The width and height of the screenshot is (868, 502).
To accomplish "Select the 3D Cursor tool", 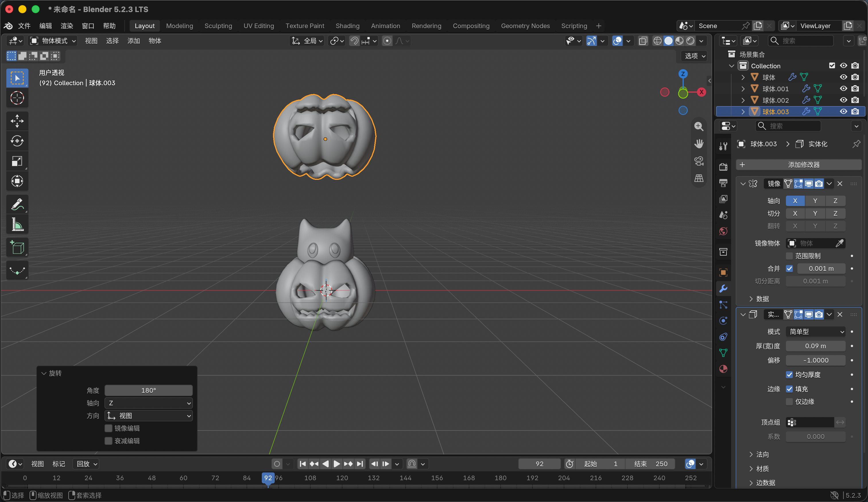I will pyautogui.click(x=17, y=98).
